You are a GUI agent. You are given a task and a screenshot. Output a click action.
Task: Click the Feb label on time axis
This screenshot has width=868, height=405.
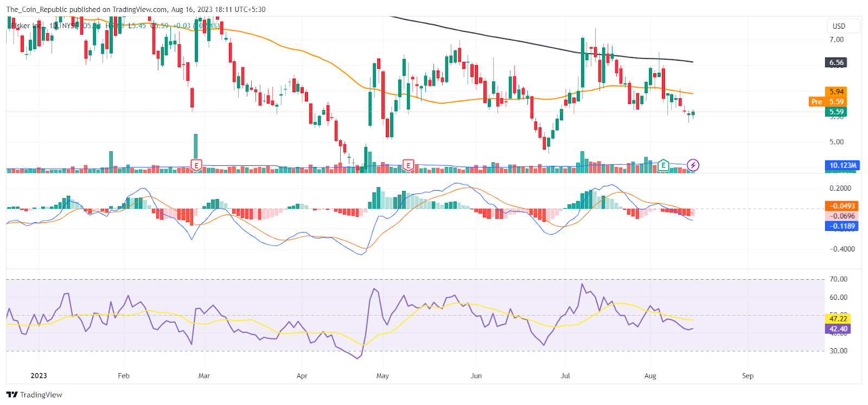coord(124,376)
